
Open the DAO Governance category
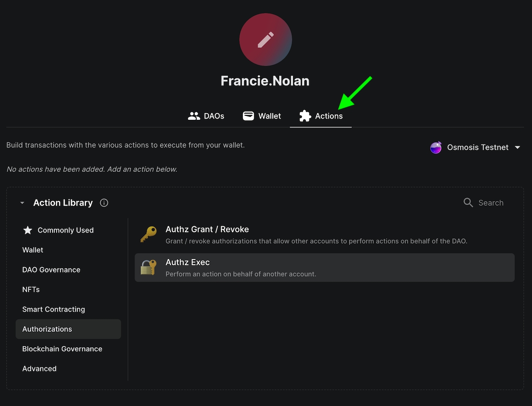pos(51,270)
